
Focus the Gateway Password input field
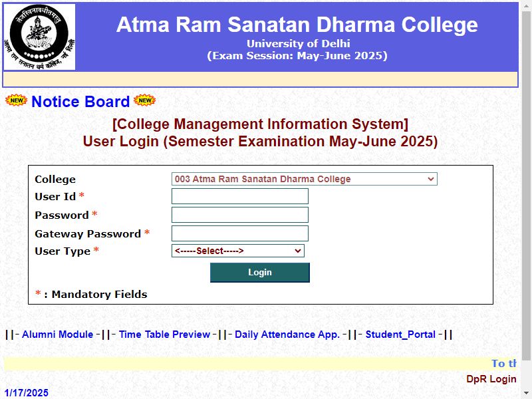point(240,233)
